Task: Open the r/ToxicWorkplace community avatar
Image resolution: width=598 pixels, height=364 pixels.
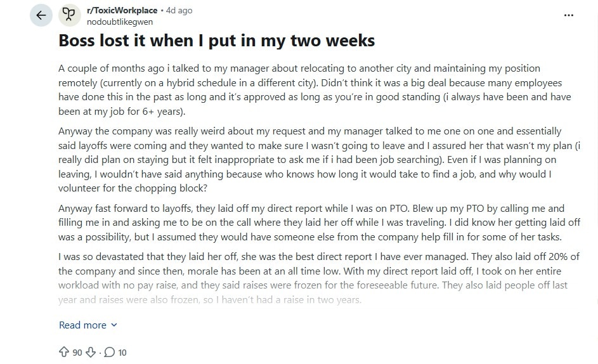Action: coord(69,15)
